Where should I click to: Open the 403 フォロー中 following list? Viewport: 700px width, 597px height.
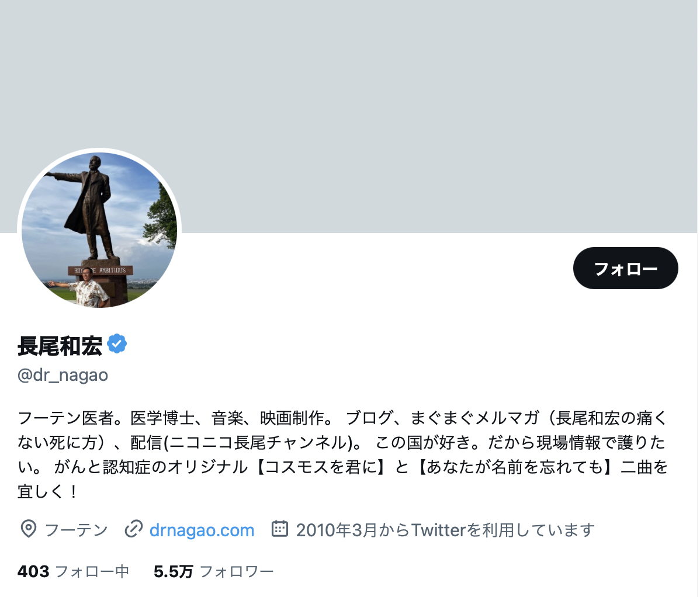[73, 571]
